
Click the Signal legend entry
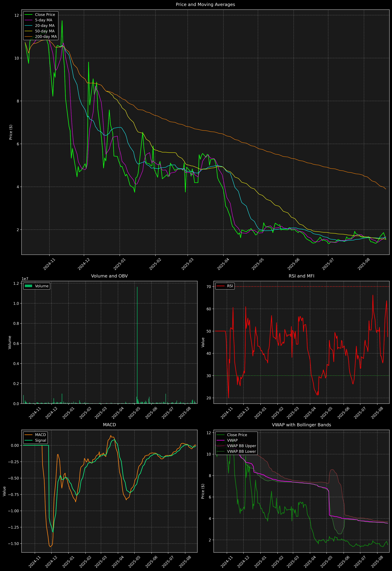coord(41,440)
